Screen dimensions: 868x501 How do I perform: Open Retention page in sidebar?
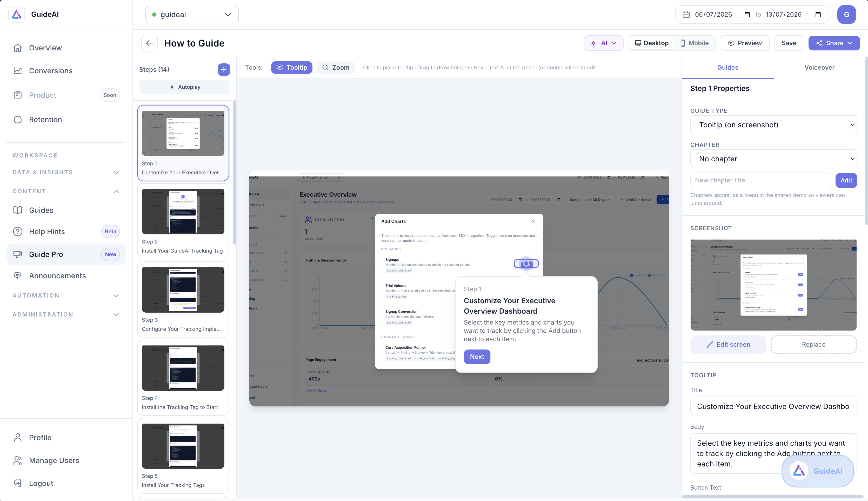pos(66,119)
